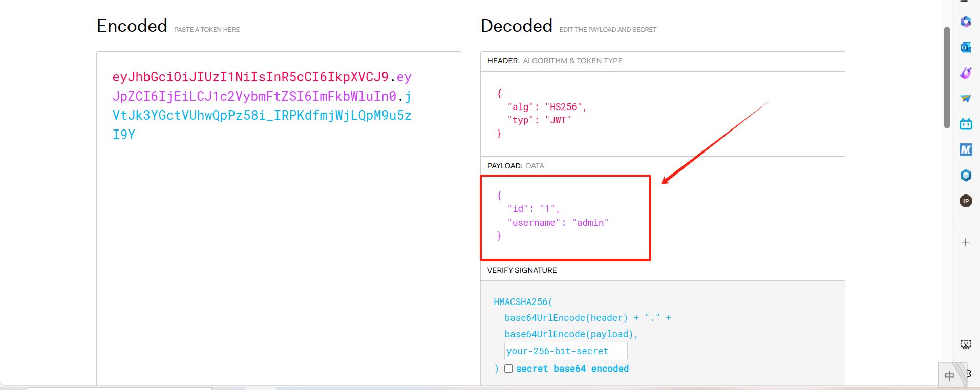Open Microsoft 365 Copilot sidebar icon
The height and width of the screenshot is (390, 980).
(x=966, y=21)
